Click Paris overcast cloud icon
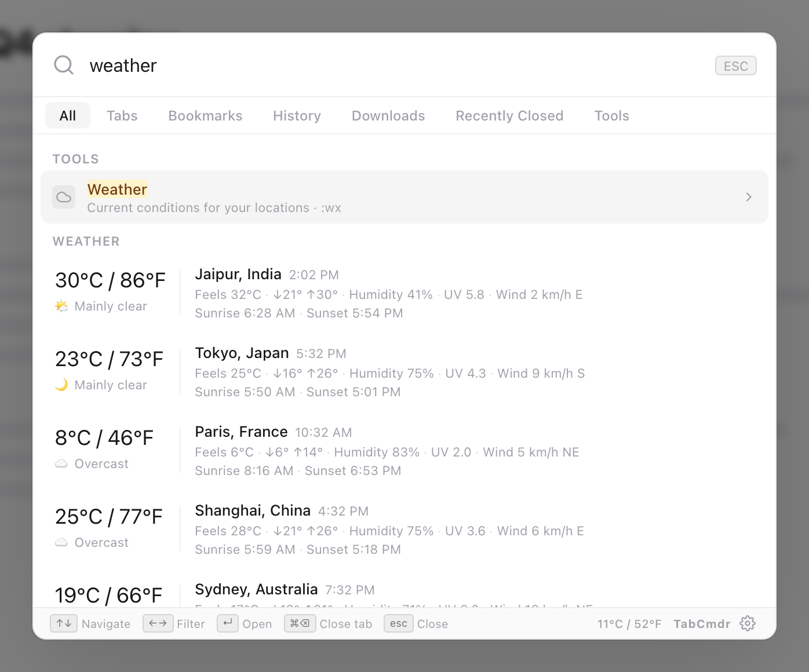 pos(61,463)
